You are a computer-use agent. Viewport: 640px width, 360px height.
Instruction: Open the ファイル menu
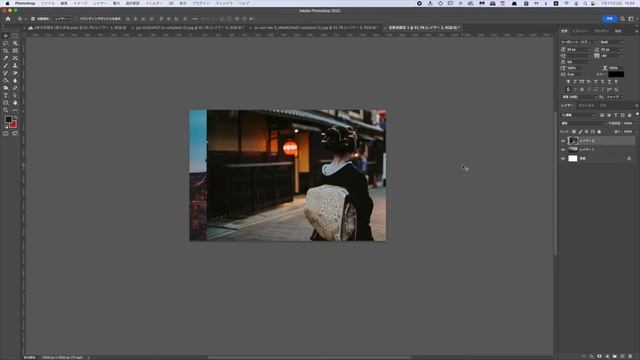coord(47,3)
